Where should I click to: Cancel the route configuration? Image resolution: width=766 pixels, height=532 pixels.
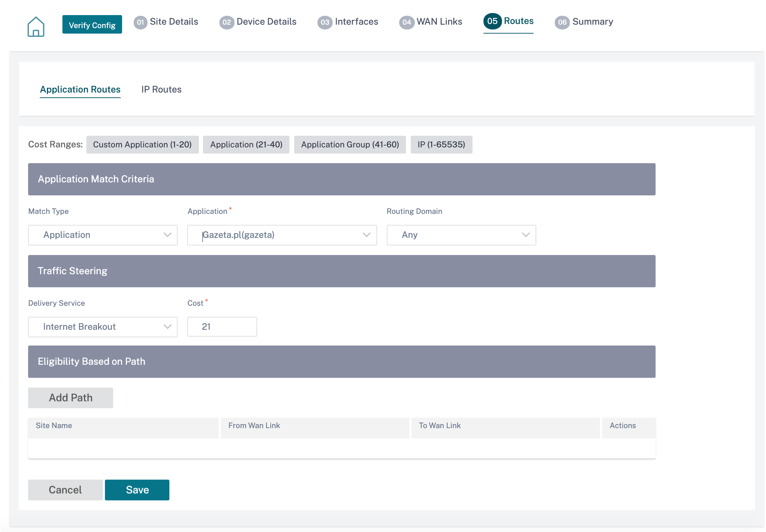(65, 490)
